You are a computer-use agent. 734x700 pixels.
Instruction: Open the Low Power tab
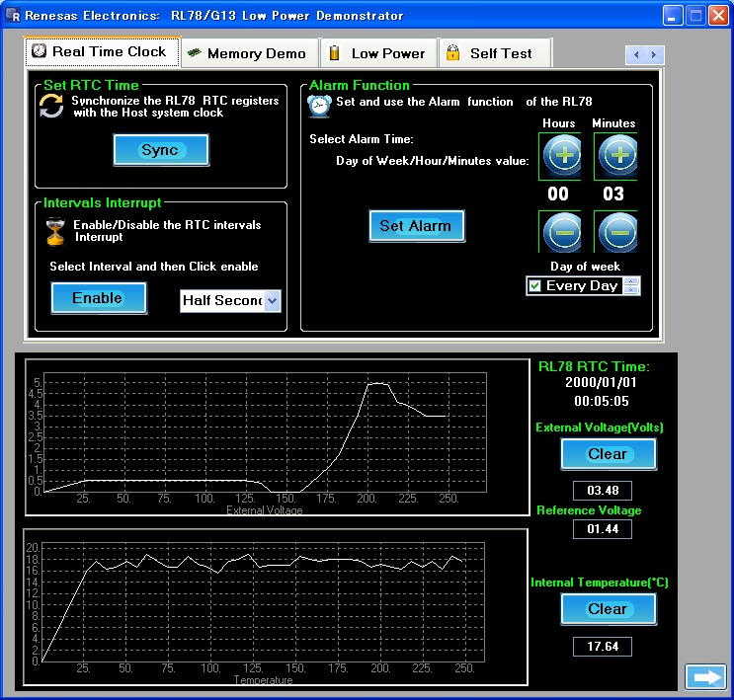coord(377,53)
